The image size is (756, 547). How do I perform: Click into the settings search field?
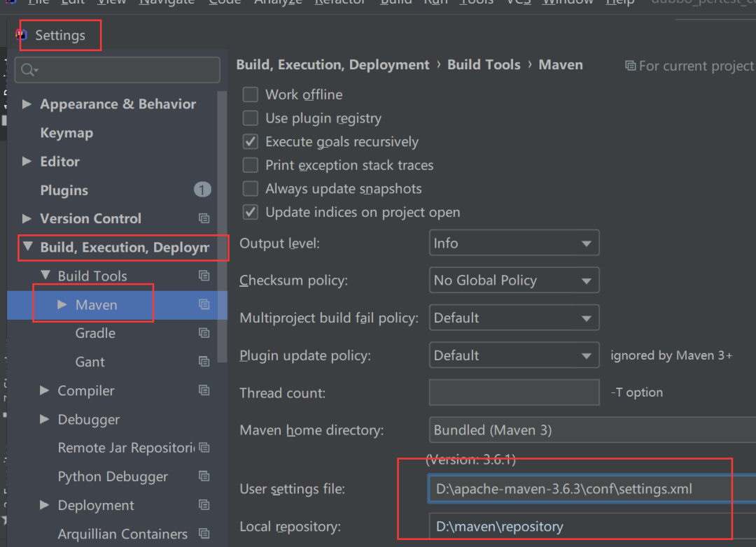point(118,71)
